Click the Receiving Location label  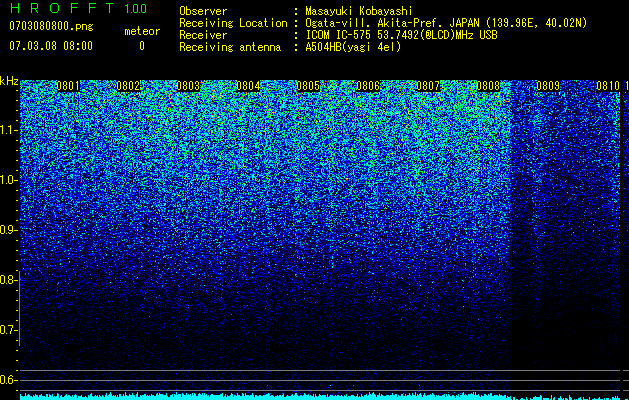point(233,23)
